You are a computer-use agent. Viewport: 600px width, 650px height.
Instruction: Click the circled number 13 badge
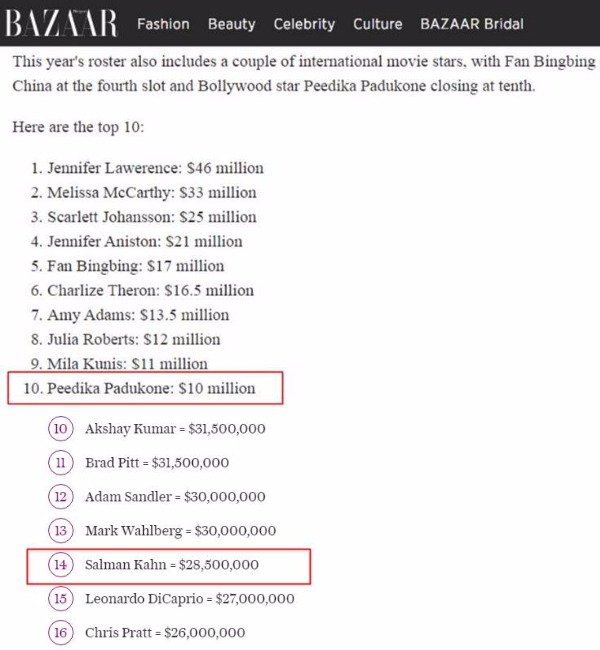tap(61, 531)
